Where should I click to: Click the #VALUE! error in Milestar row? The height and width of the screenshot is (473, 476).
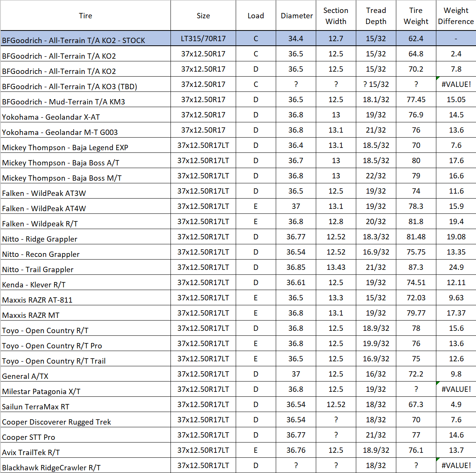[x=456, y=389]
